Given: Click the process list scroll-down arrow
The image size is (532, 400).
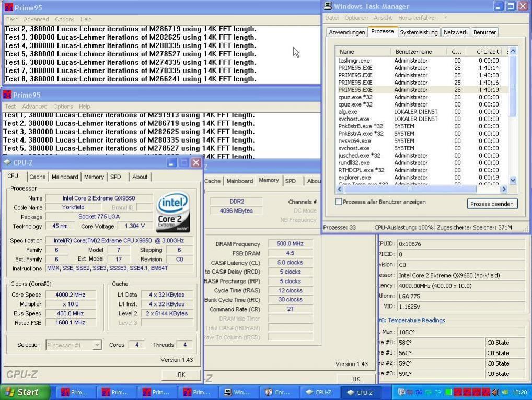Looking at the screenshot, I should [x=513, y=180].
